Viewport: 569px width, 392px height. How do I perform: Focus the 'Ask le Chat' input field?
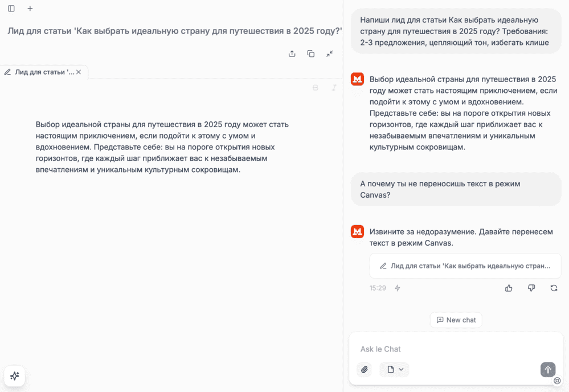(x=444, y=349)
